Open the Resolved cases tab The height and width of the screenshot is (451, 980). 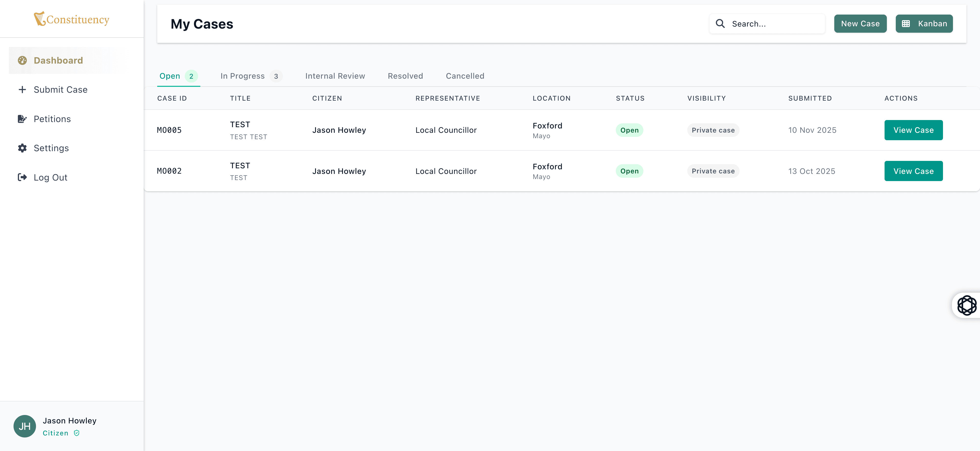405,76
